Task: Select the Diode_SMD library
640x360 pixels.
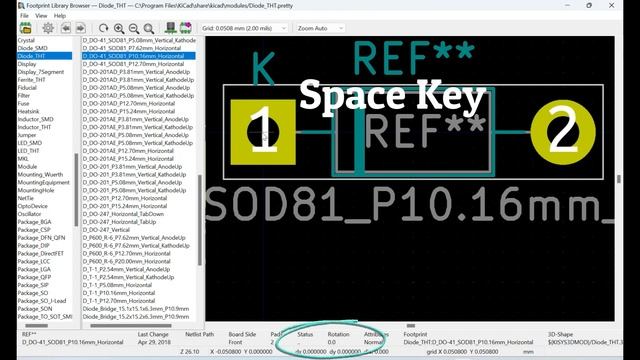Action: coord(33,48)
